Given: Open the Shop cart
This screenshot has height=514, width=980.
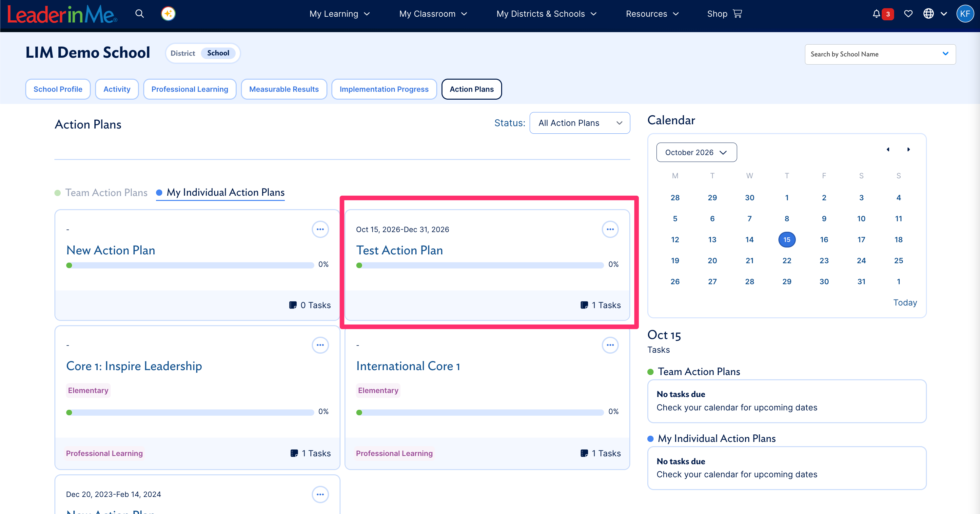Looking at the screenshot, I should [x=724, y=14].
